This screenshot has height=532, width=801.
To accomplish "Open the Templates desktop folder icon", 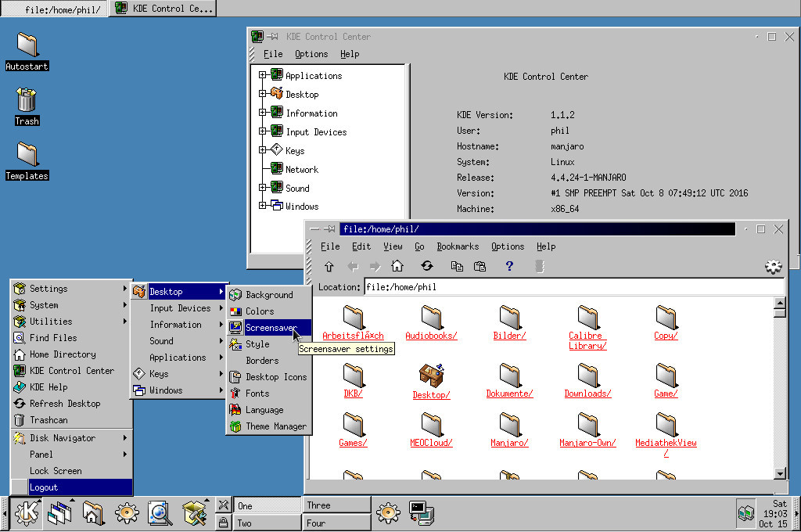I will [27, 154].
